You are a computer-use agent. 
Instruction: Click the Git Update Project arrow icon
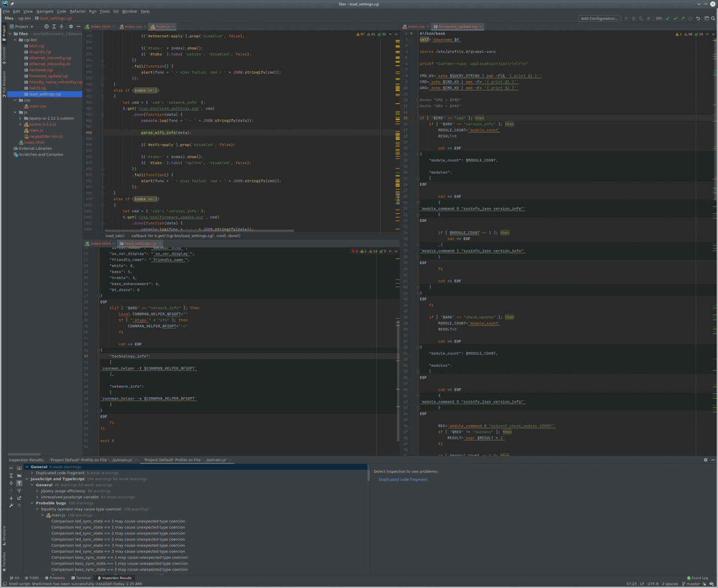tap(668, 18)
